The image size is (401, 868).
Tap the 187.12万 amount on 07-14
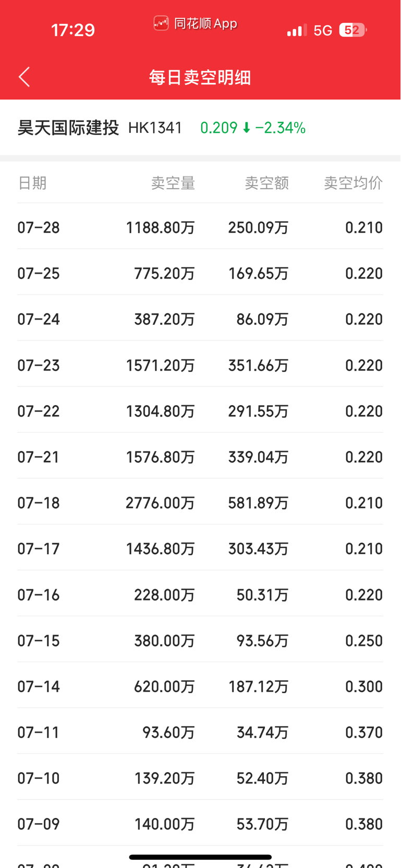pyautogui.click(x=259, y=687)
